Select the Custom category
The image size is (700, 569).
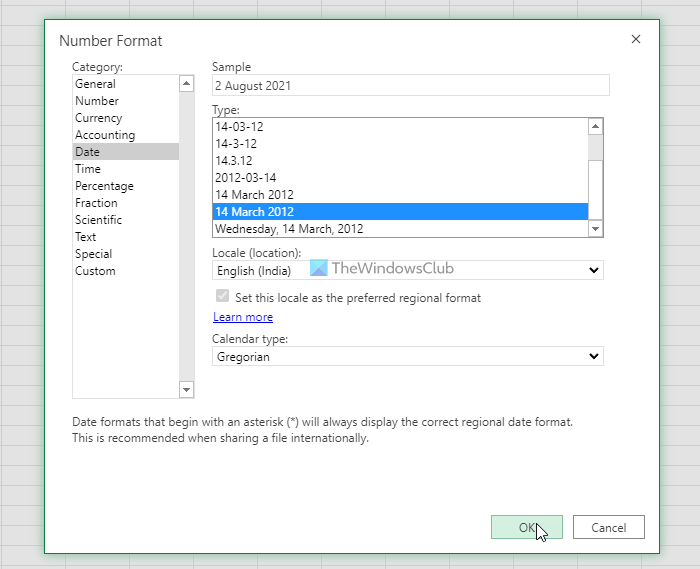tap(125, 270)
